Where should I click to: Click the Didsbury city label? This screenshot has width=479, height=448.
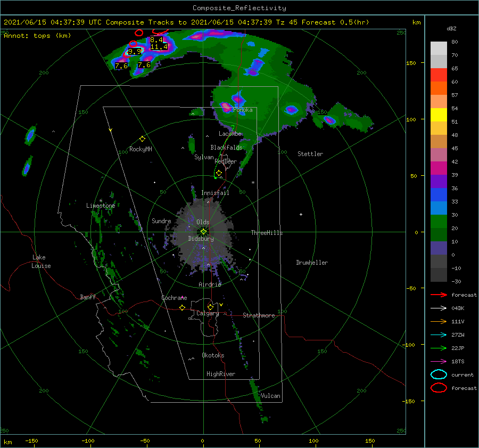[x=201, y=239]
